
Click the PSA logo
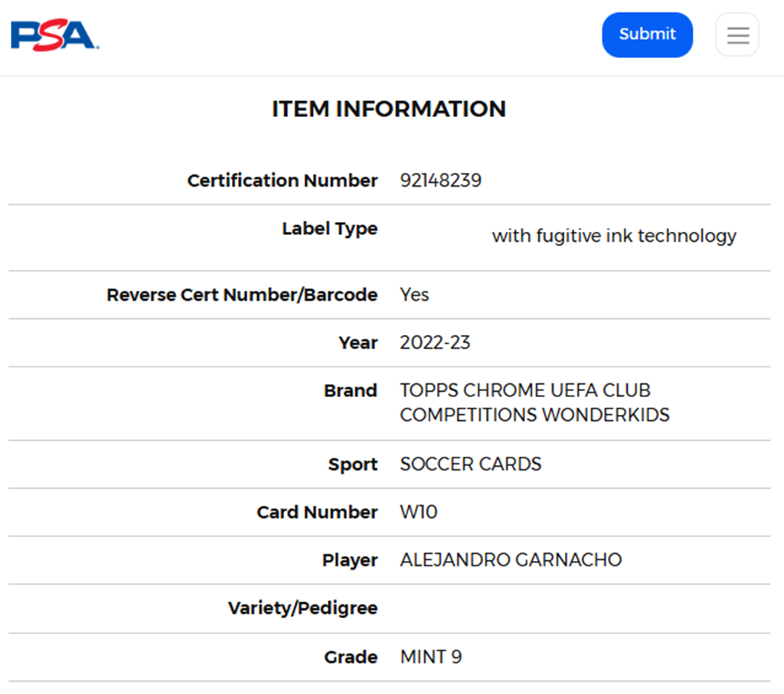pos(54,35)
